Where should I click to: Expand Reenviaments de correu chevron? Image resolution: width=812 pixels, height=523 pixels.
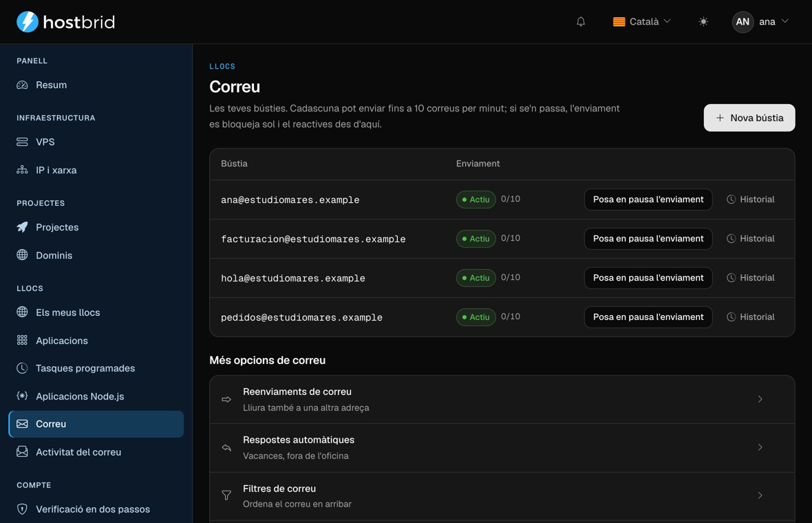click(760, 399)
